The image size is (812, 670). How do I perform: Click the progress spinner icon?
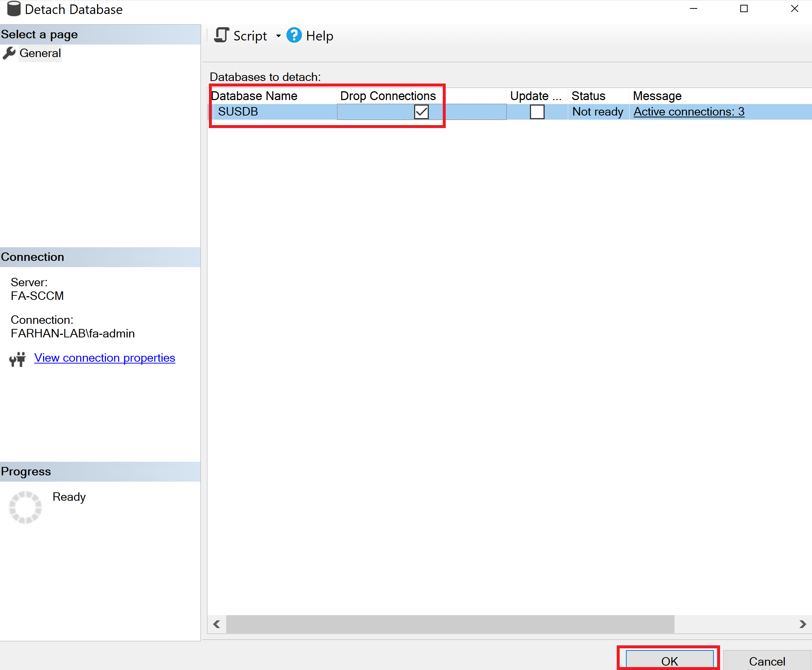pyautogui.click(x=25, y=507)
